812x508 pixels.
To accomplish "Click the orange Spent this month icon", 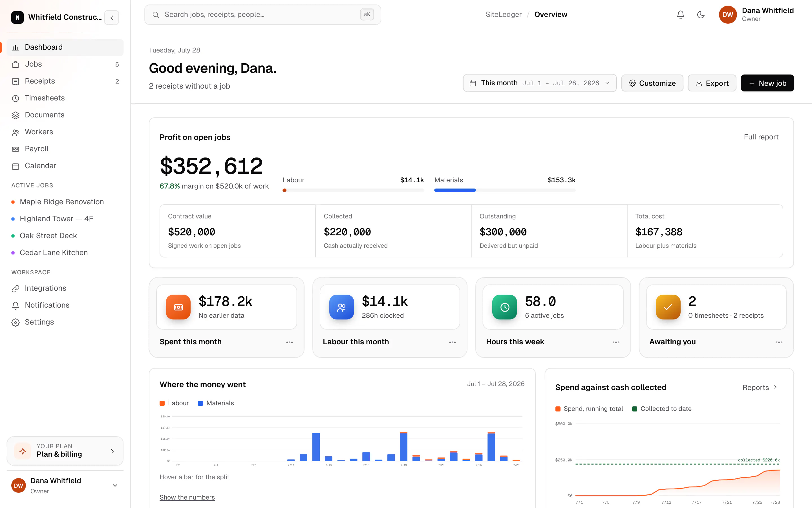I will [x=178, y=307].
